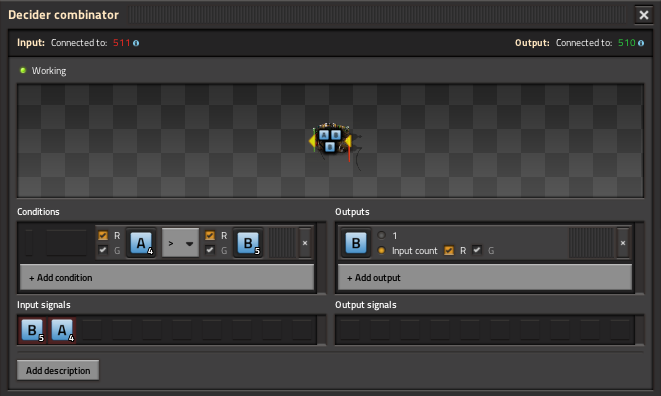Click signal B in Input signals

click(32, 330)
